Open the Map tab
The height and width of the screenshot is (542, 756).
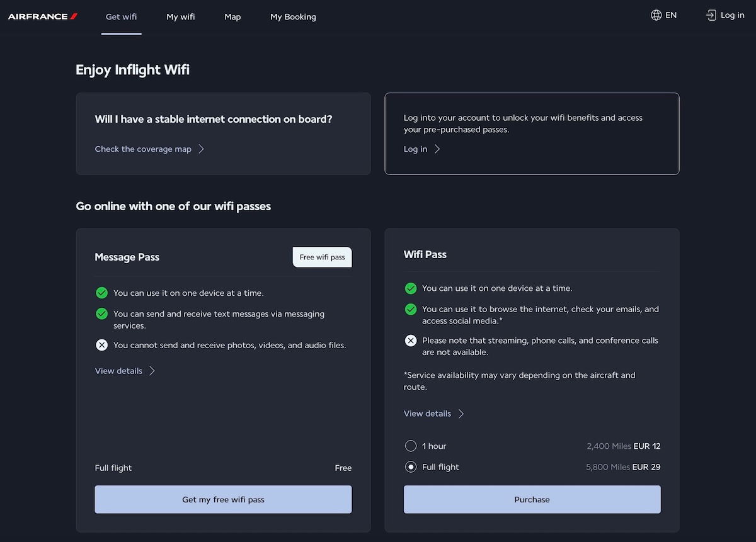(x=232, y=17)
